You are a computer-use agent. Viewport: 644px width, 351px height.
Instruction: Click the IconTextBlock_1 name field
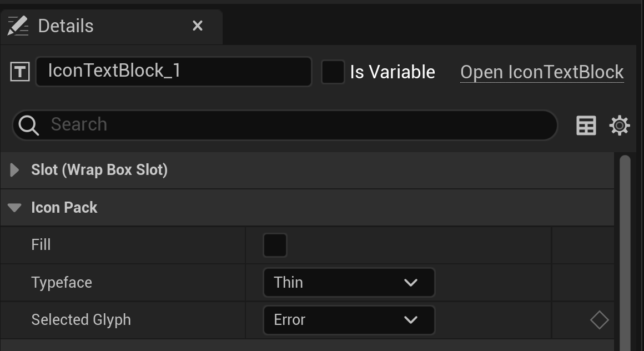click(x=174, y=72)
